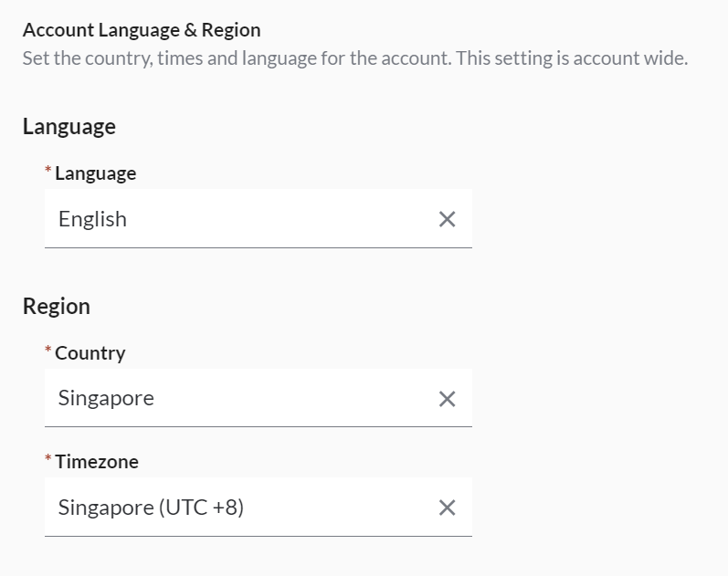Click the large "Language" section heading
This screenshot has height=576, width=728.
click(69, 127)
